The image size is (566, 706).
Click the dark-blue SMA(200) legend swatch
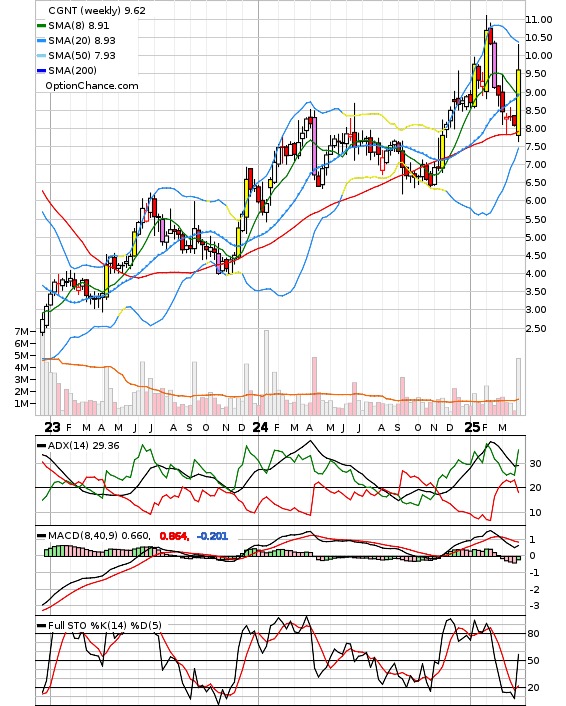click(x=41, y=70)
